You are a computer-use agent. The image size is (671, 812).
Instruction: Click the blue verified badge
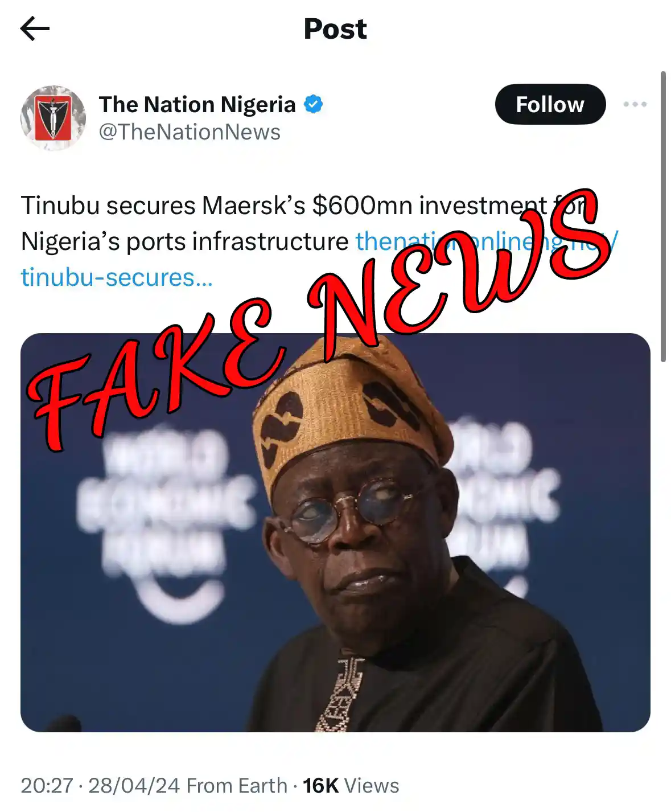coord(313,104)
